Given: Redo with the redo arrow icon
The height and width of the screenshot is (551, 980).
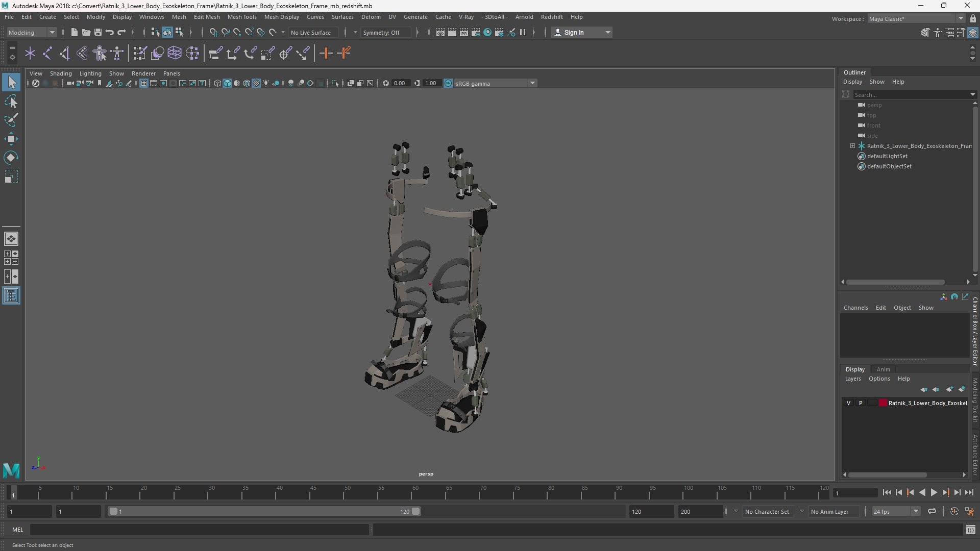Looking at the screenshot, I should point(121,32).
